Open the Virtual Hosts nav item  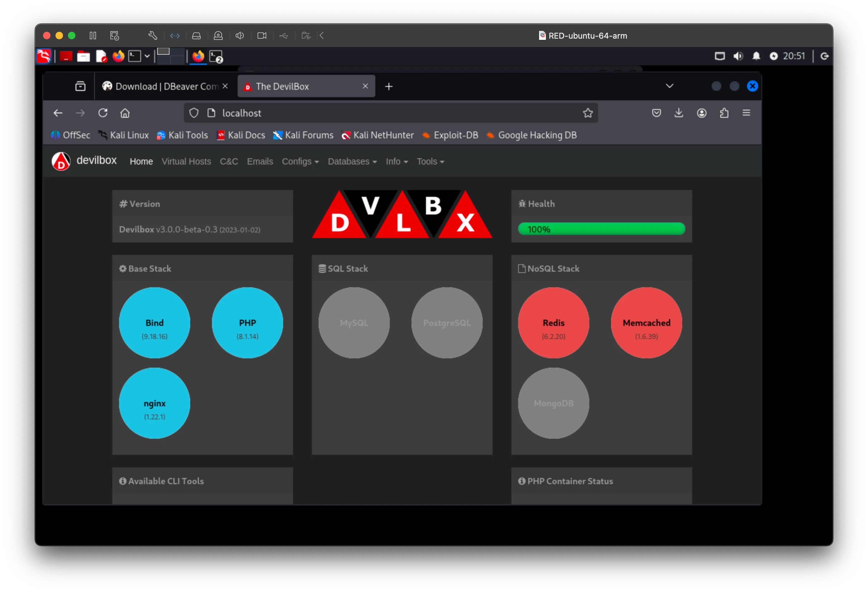pyautogui.click(x=186, y=162)
